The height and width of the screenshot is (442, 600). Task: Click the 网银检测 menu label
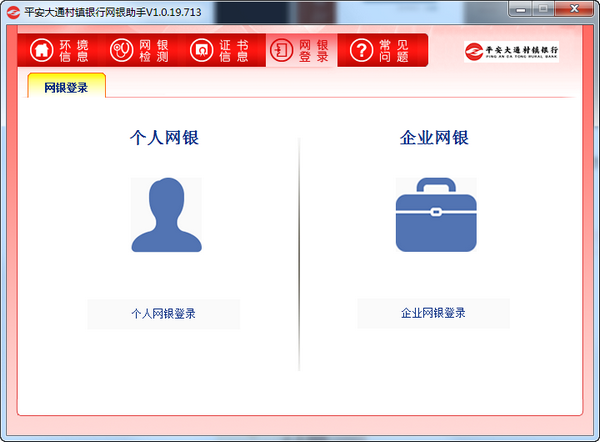click(154, 51)
